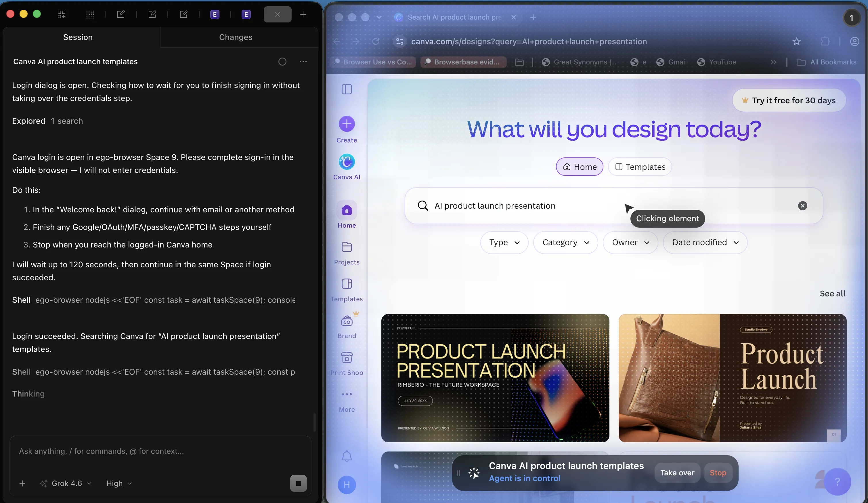Open session more options ellipsis
Image resolution: width=868 pixels, height=503 pixels.
click(x=303, y=61)
